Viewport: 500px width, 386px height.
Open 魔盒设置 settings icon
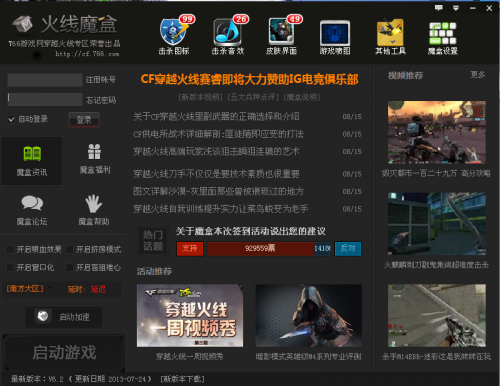443,37
